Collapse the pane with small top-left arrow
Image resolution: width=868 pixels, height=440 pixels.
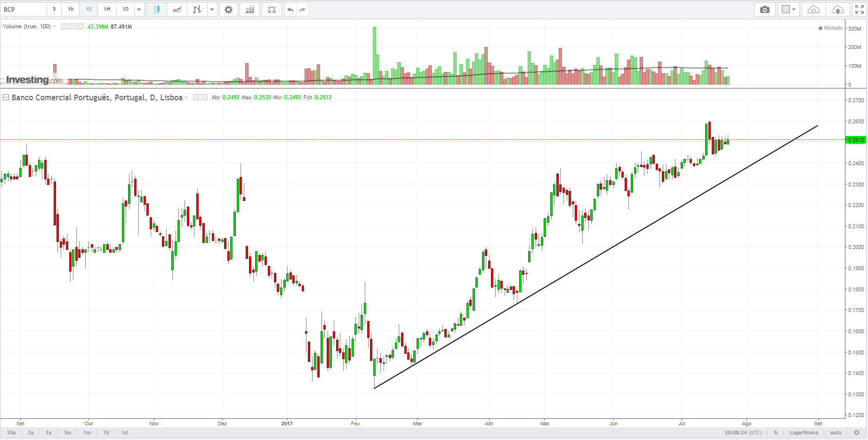pos(6,18)
